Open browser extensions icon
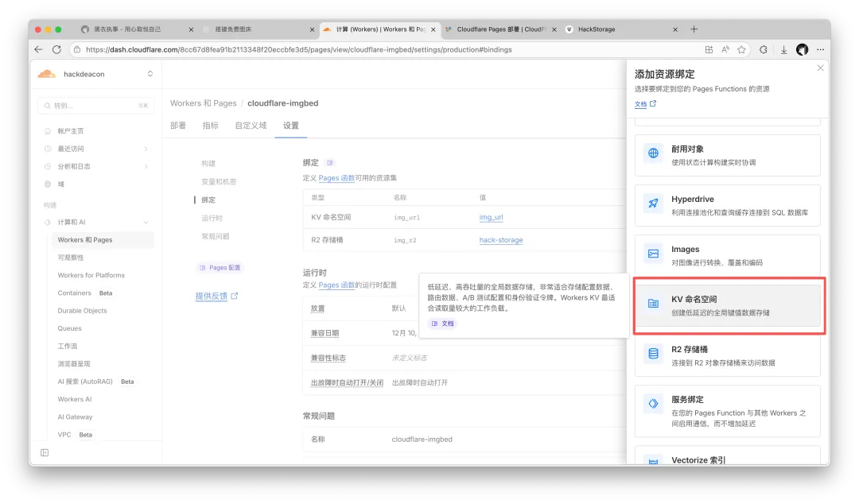The width and height of the screenshot is (859, 504). (x=763, y=49)
